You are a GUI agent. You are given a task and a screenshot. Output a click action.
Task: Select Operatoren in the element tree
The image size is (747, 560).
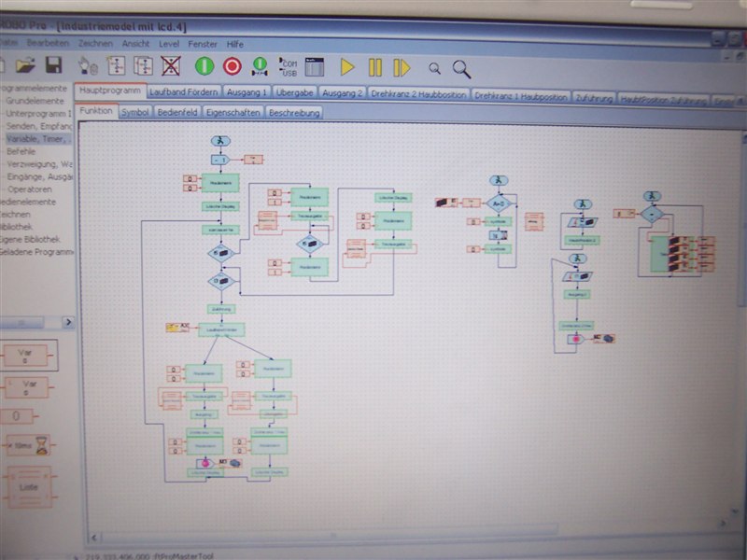pyautogui.click(x=30, y=189)
